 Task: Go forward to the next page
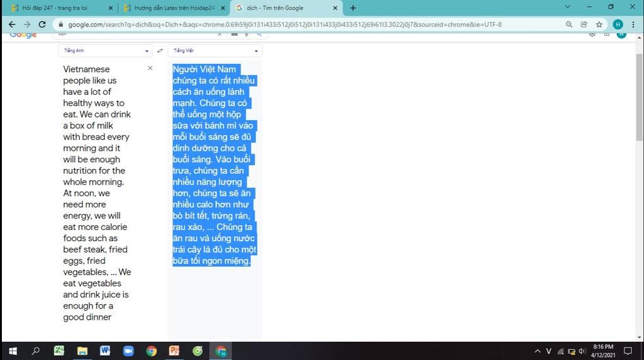[27, 25]
